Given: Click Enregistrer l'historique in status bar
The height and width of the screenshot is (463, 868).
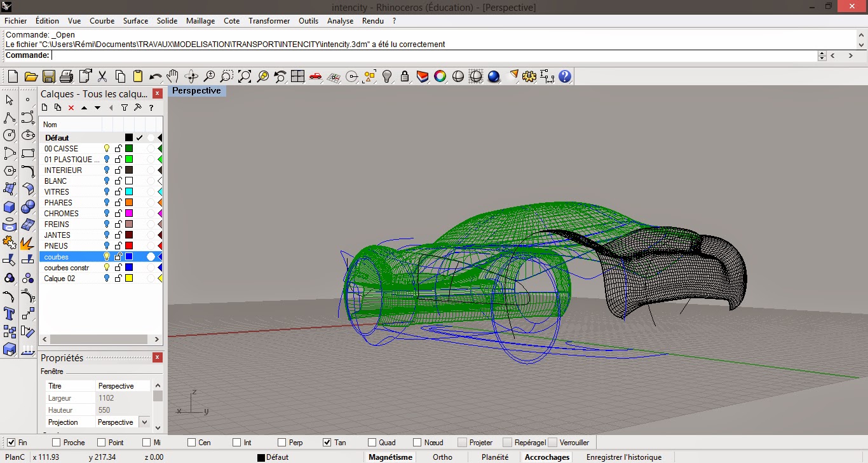Looking at the screenshot, I should tap(624, 457).
